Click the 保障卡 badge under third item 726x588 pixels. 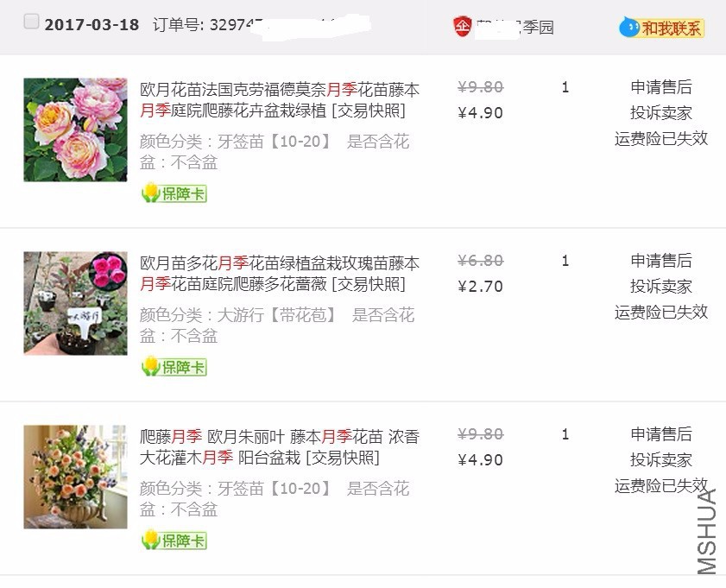pos(174,541)
